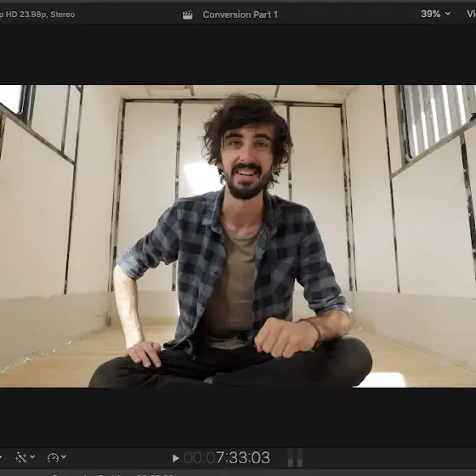Click the audio meters icon beside timecode
The height and width of the screenshot is (476, 476).
[x=295, y=458]
